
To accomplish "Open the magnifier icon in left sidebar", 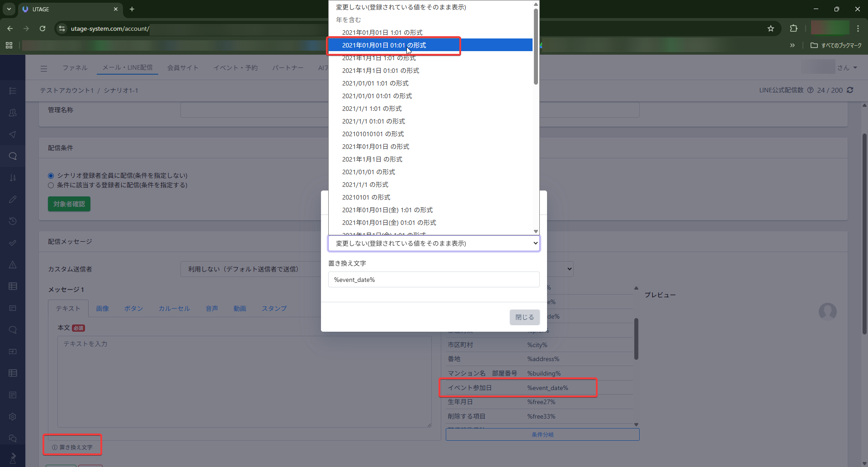I will [x=13, y=156].
